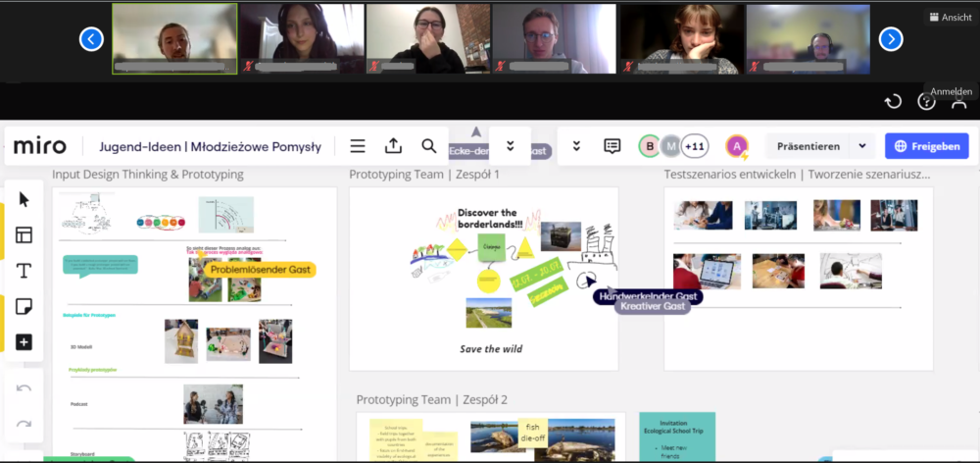Open the more tools plus button

tap(24, 342)
